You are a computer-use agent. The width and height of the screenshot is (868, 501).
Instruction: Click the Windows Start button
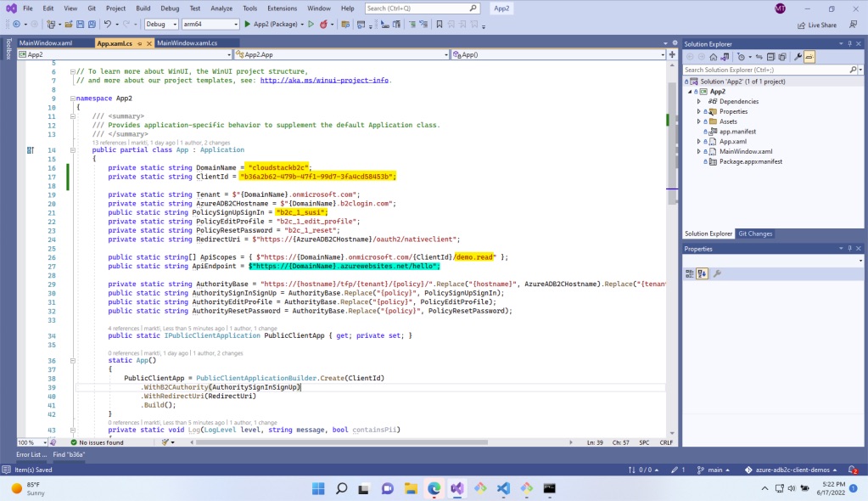(318, 488)
